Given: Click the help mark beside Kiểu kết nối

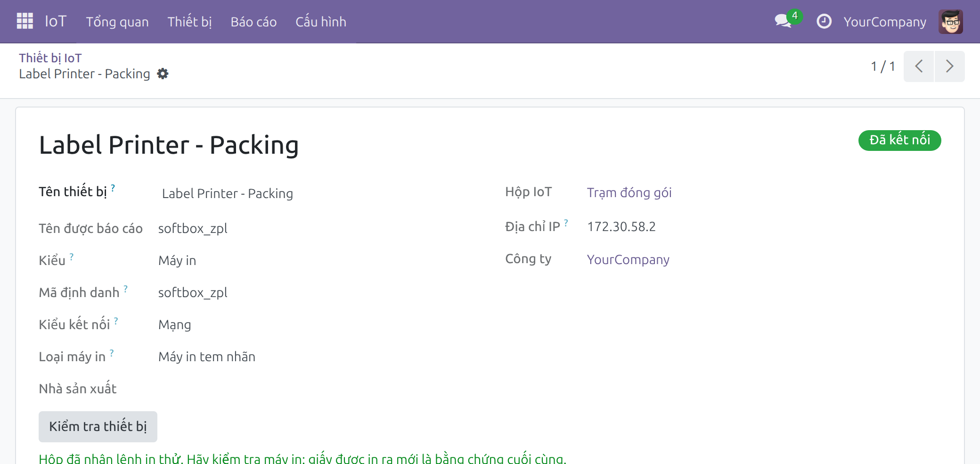Looking at the screenshot, I should tap(116, 321).
